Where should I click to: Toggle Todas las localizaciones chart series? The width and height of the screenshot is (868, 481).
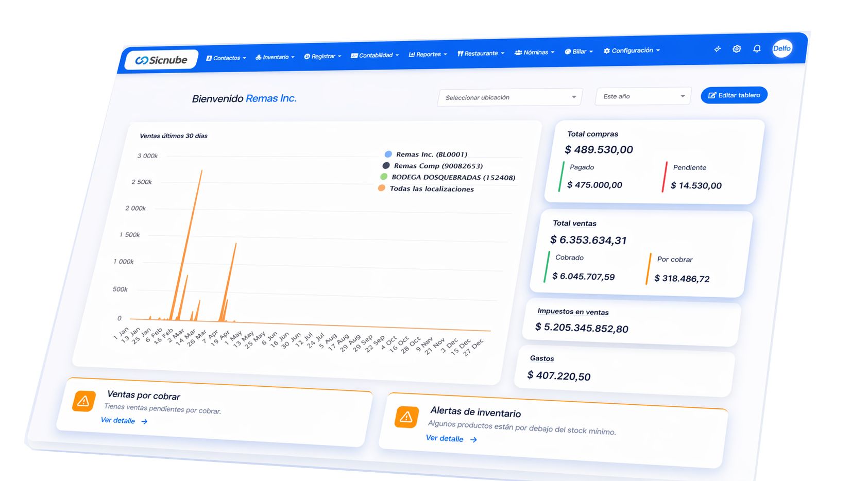432,188
